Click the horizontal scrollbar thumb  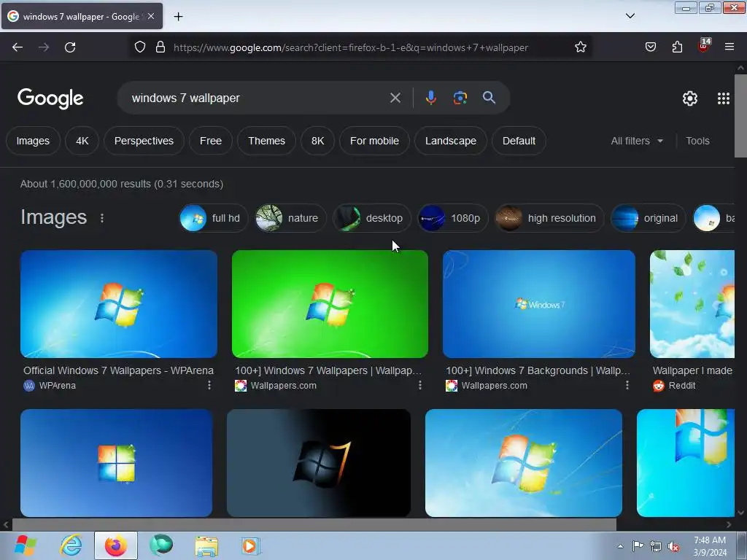click(314, 525)
